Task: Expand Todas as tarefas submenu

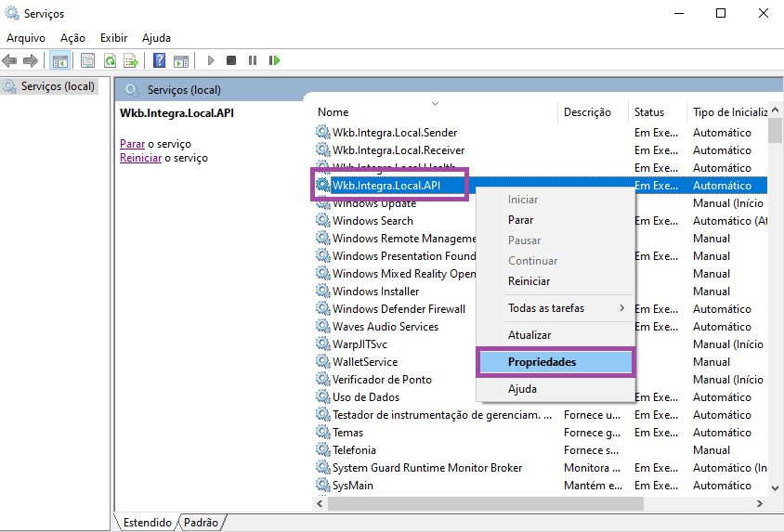Action: coord(555,308)
